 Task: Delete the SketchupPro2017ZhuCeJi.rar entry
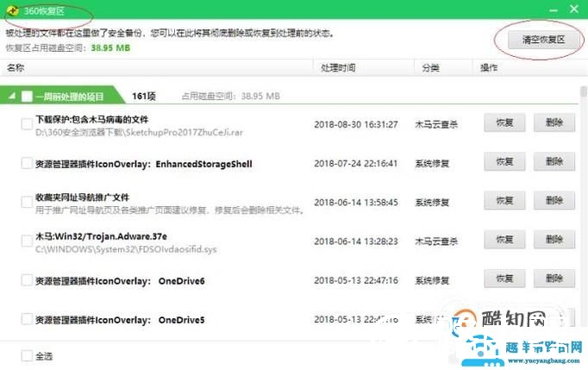pyautogui.click(x=554, y=122)
